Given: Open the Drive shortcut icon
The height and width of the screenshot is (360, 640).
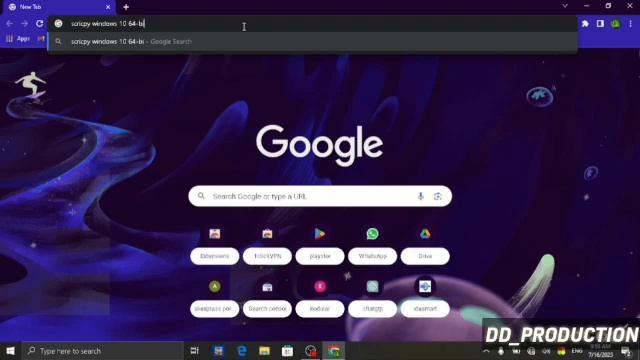Looking at the screenshot, I should [425, 234].
